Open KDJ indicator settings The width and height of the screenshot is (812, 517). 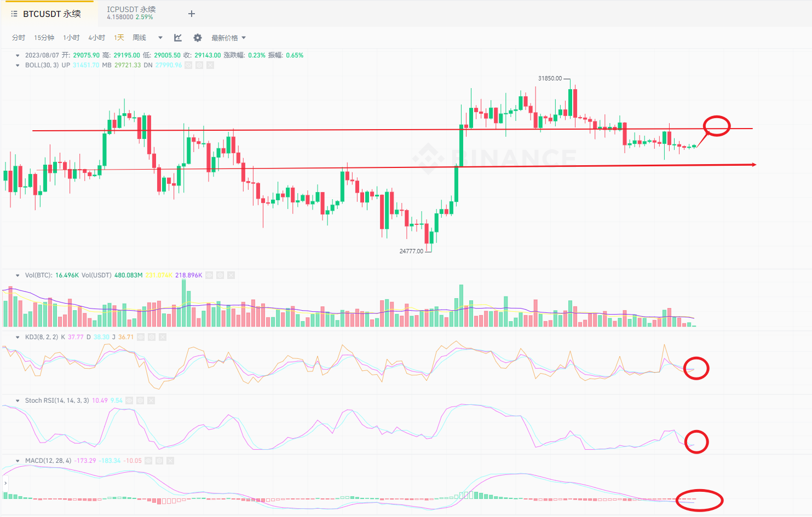point(152,337)
